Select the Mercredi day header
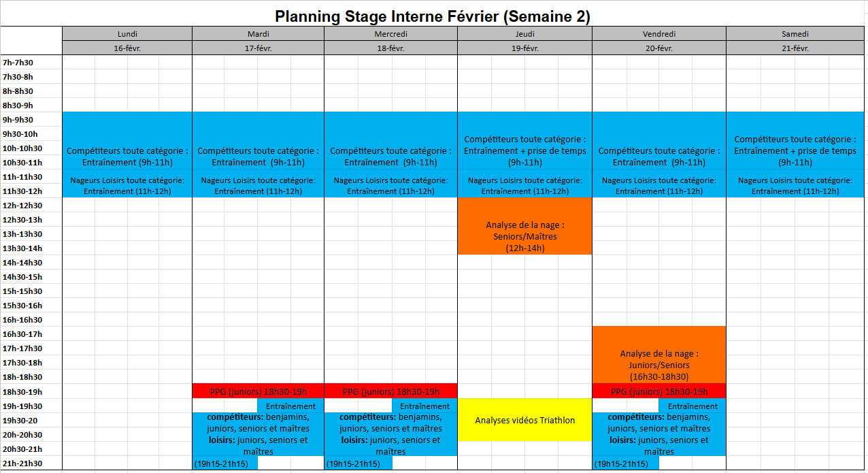The width and height of the screenshot is (868, 473). pos(390,34)
